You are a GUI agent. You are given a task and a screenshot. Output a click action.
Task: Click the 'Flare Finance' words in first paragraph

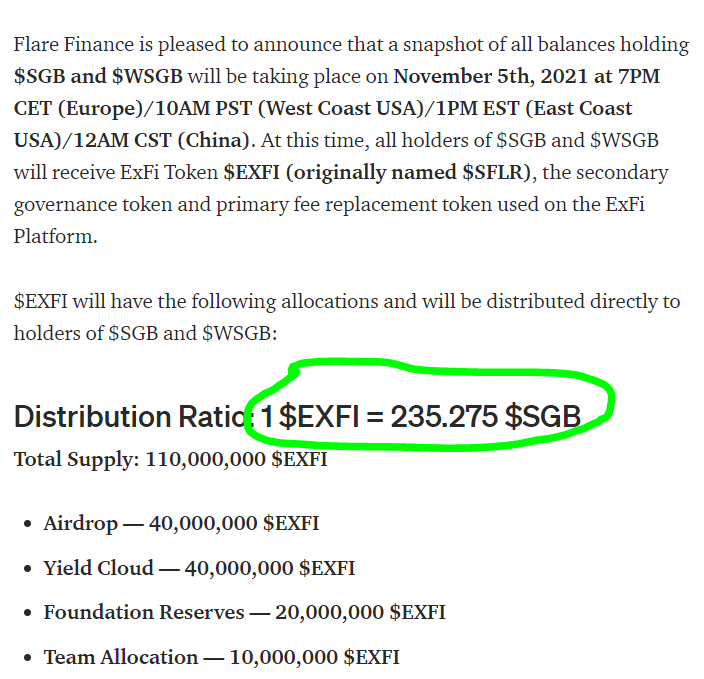pos(74,44)
